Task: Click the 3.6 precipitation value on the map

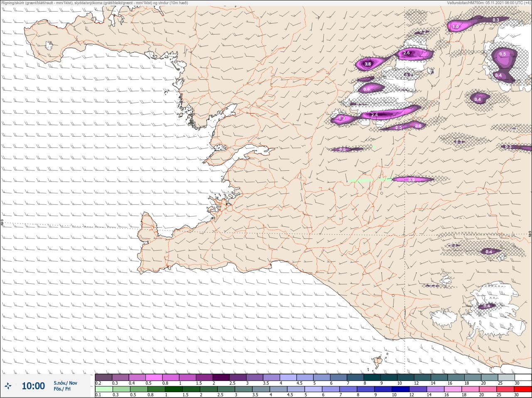Action: coord(368,64)
